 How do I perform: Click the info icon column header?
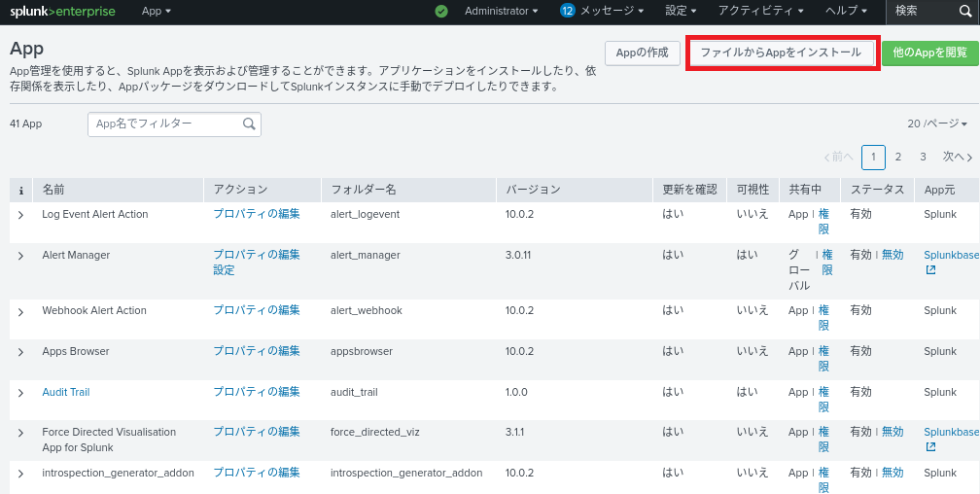tap(21, 190)
